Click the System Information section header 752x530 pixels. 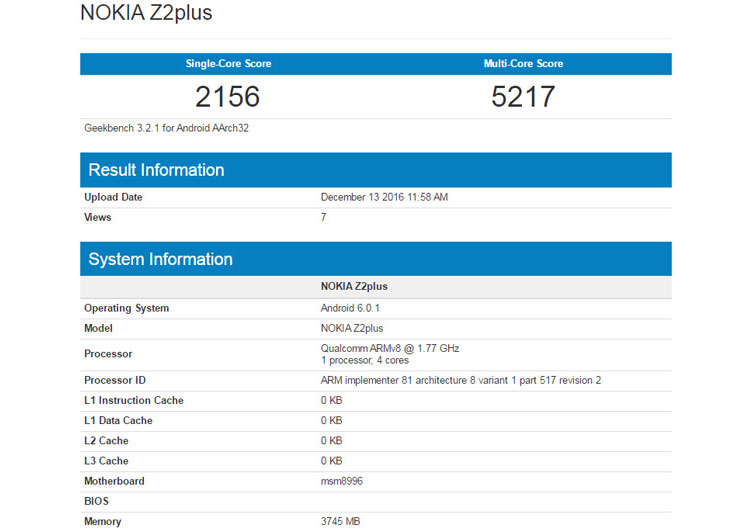(161, 259)
